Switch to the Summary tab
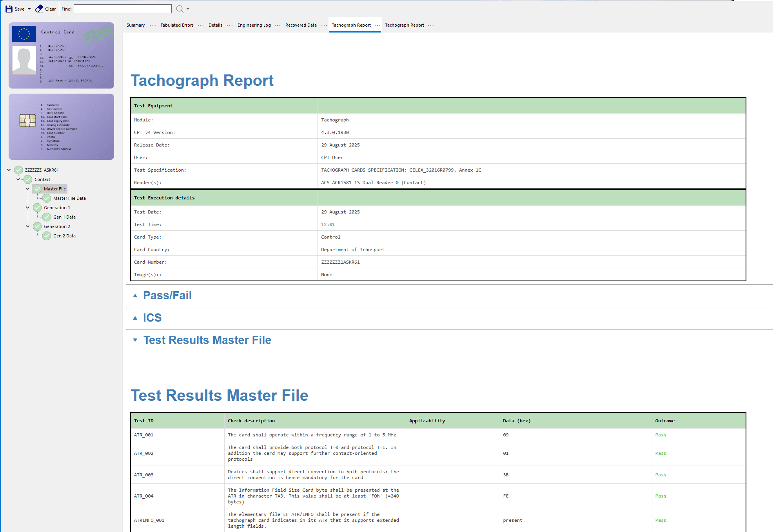 click(x=135, y=25)
